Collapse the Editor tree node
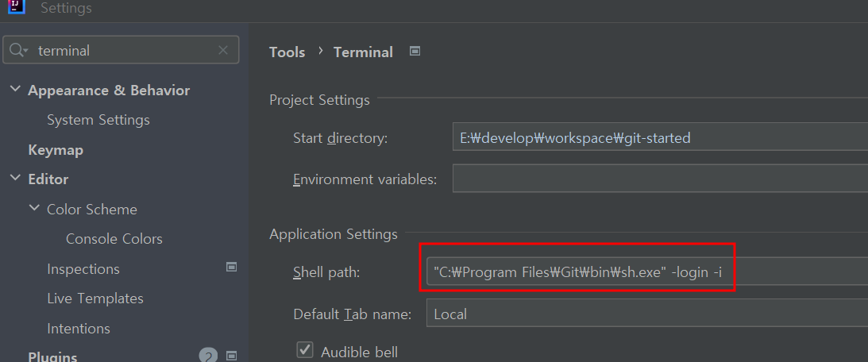Image resolution: width=868 pixels, height=362 pixels. (15, 179)
